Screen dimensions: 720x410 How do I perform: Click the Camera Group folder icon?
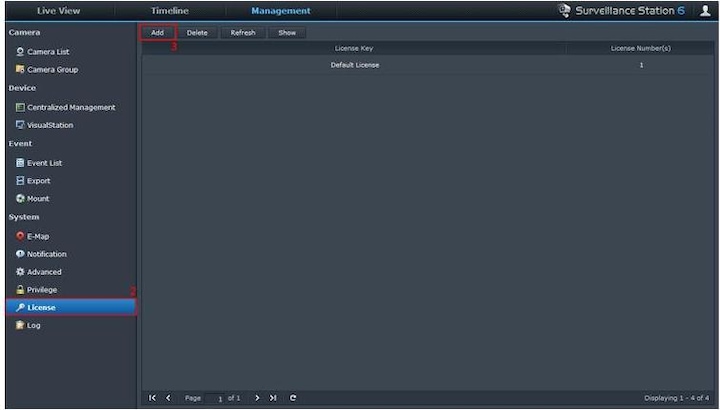coord(20,69)
